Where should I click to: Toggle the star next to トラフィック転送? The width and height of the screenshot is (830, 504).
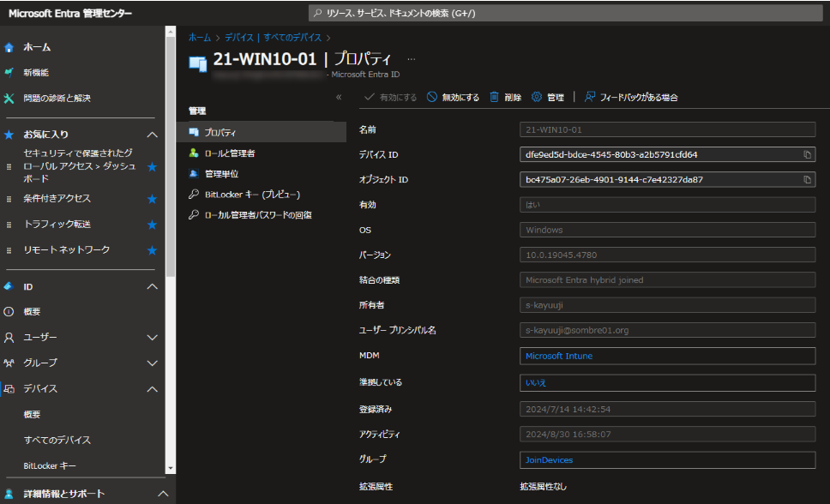point(152,225)
